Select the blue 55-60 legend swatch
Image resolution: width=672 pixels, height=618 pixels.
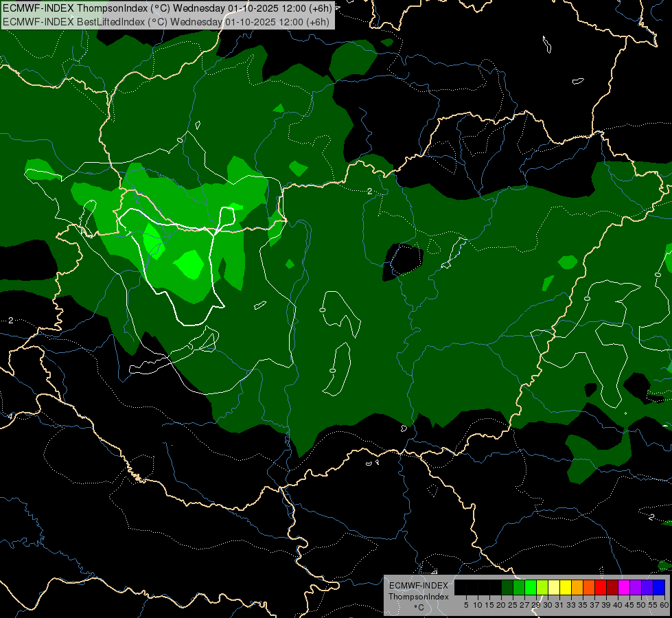[659, 587]
